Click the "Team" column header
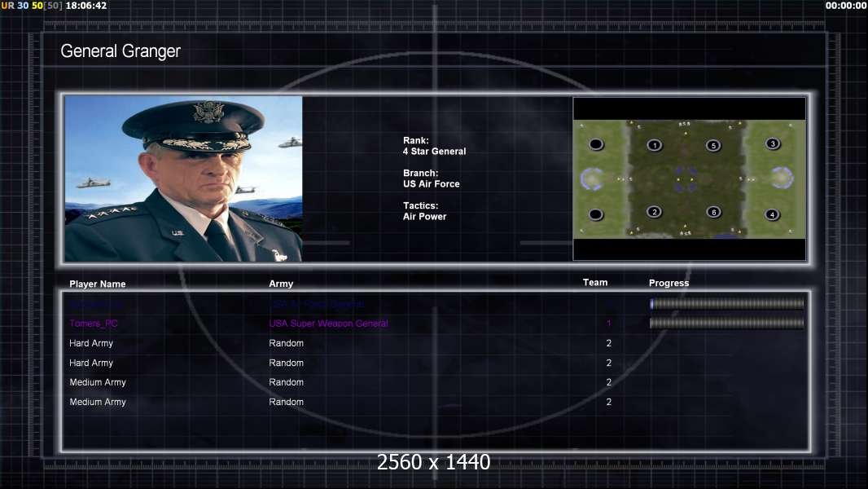 coord(595,283)
